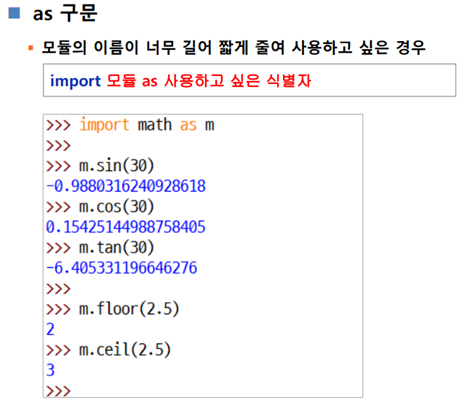Select the output '2' under m.floor
465x408 pixels.
click(x=50, y=329)
